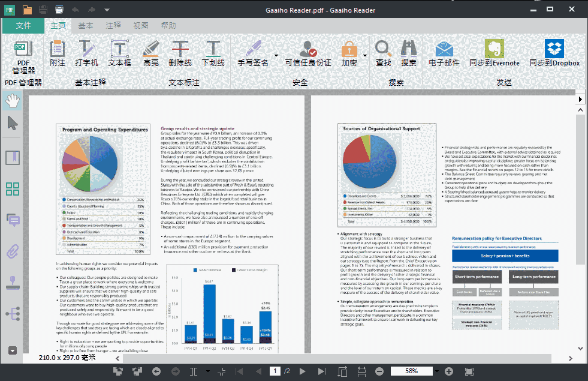Fit page to width
588x381 pixels.
361,371
